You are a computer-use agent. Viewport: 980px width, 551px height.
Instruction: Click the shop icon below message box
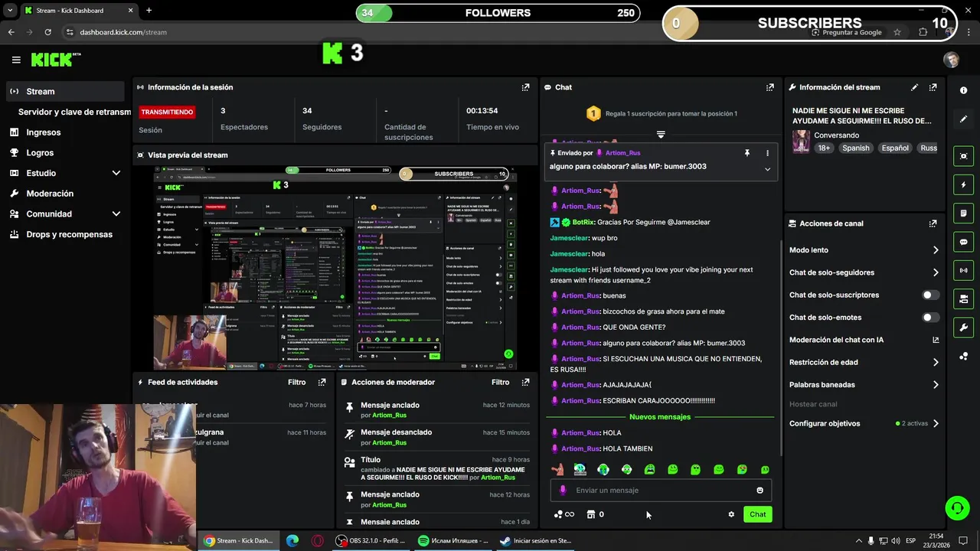pos(591,514)
